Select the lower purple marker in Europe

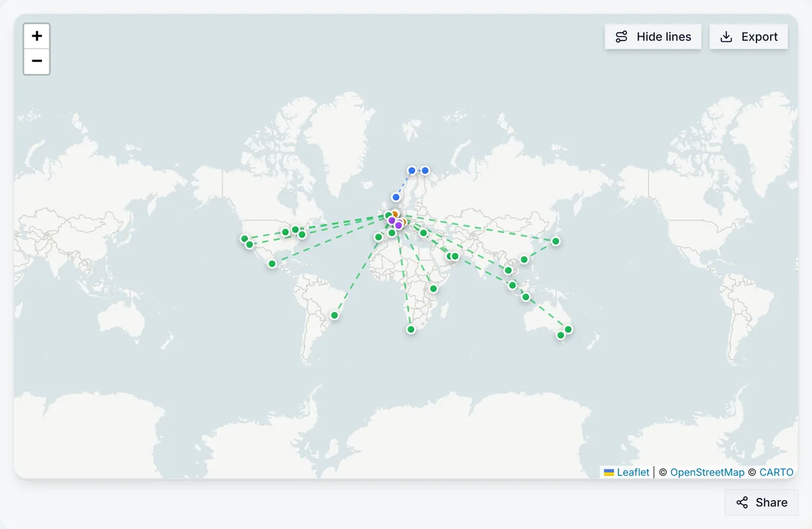(399, 225)
